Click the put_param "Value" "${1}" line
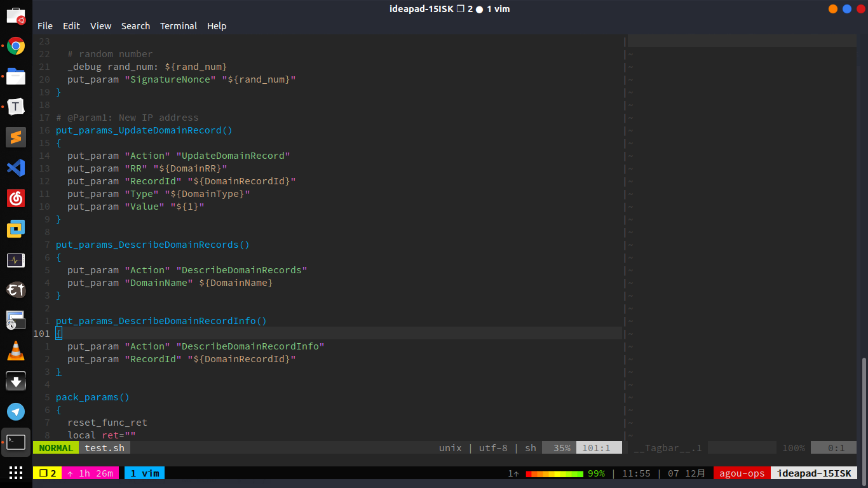 [x=136, y=207]
